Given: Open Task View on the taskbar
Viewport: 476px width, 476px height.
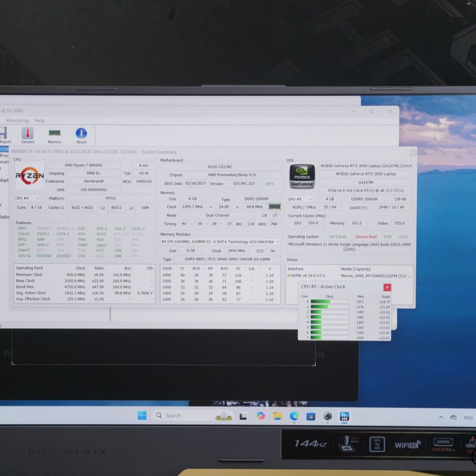Looking at the screenshot, I should pos(243,417).
